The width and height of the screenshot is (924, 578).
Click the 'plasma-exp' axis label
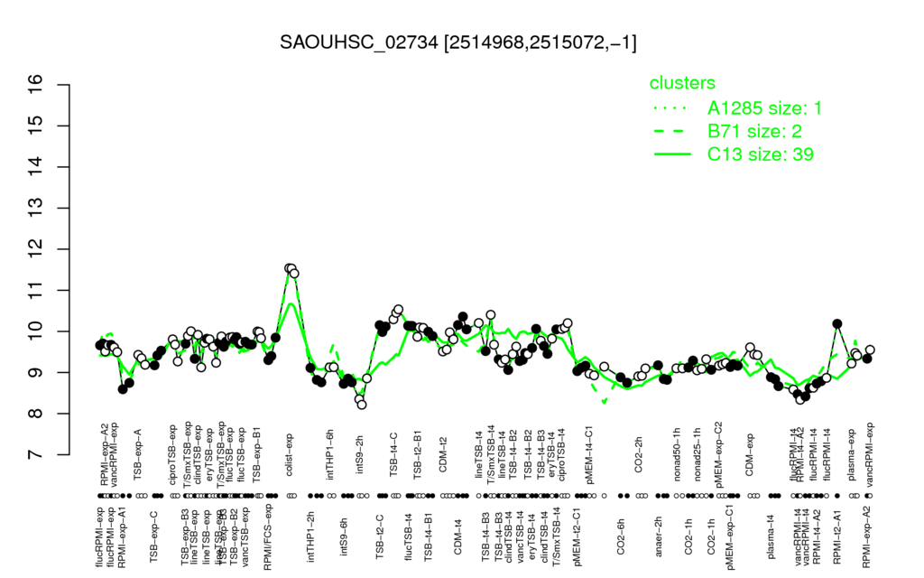tap(852, 453)
